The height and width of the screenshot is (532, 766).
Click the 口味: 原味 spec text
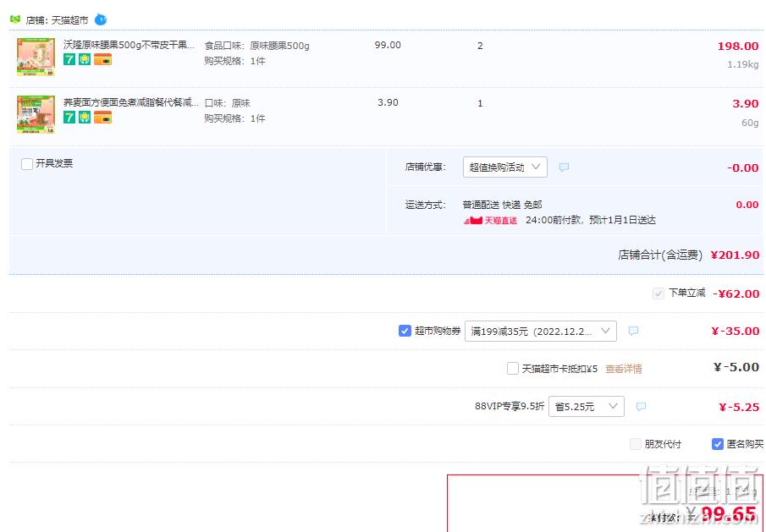(227, 103)
